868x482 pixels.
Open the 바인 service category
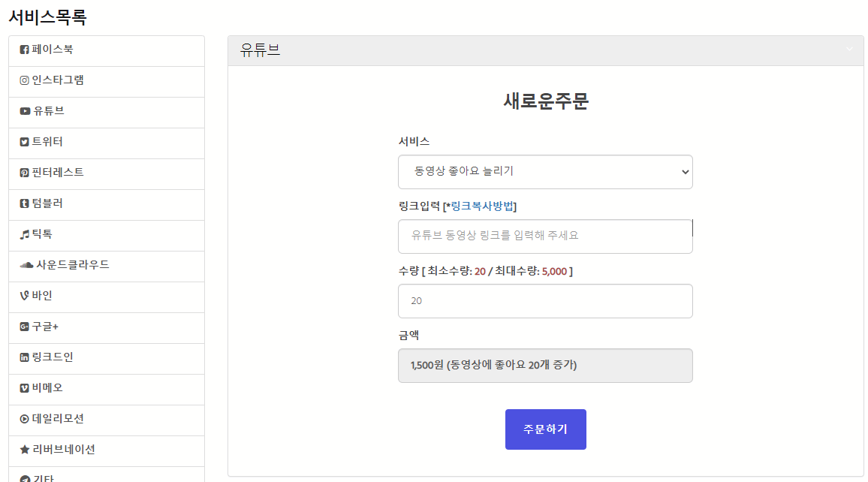[107, 297]
